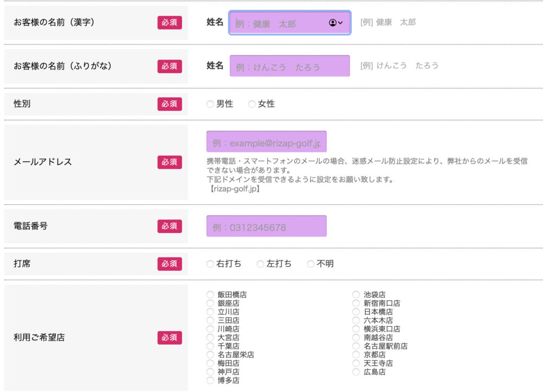543x392 pixels.
Task: Open the autofill contact icon in kanji name field
Action: tap(335, 23)
